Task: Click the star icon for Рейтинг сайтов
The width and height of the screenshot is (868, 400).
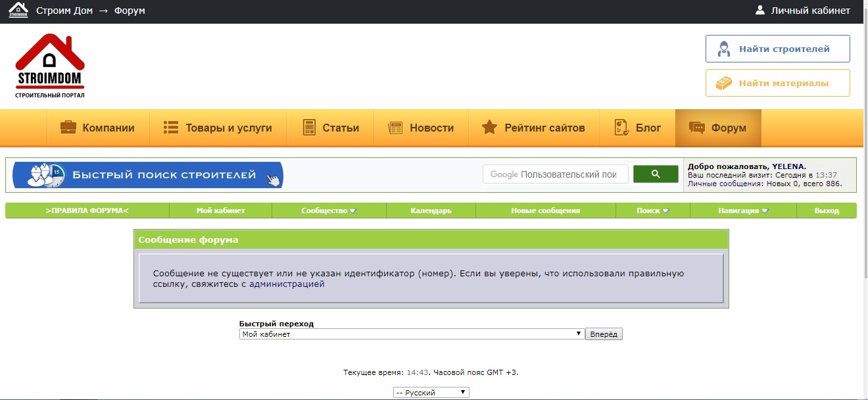Action: tap(489, 128)
